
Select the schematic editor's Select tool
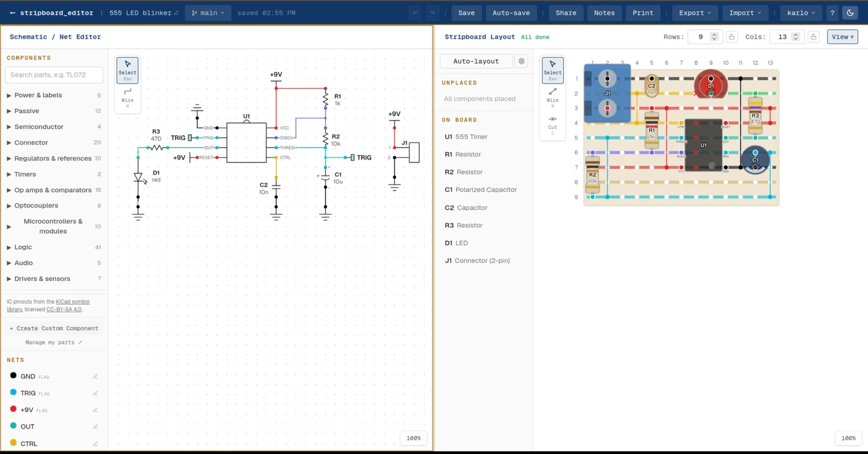(128, 70)
